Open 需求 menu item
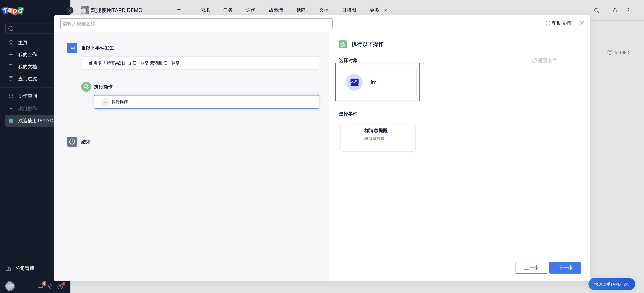644x293 pixels. coord(205,10)
